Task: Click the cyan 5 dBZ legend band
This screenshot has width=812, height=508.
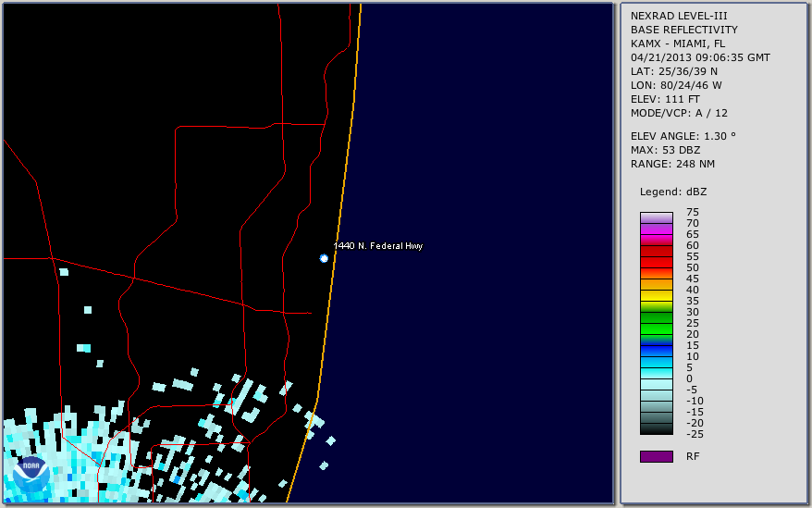Action: click(656, 373)
